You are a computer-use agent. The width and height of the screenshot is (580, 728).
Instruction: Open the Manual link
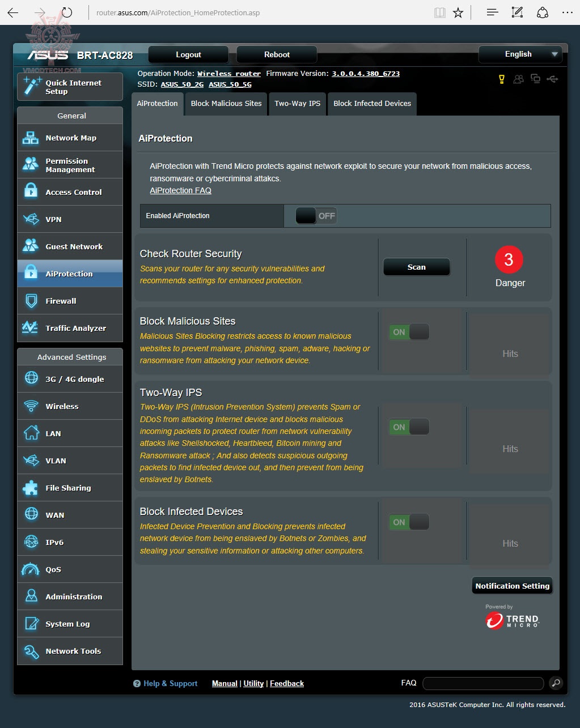tap(225, 683)
